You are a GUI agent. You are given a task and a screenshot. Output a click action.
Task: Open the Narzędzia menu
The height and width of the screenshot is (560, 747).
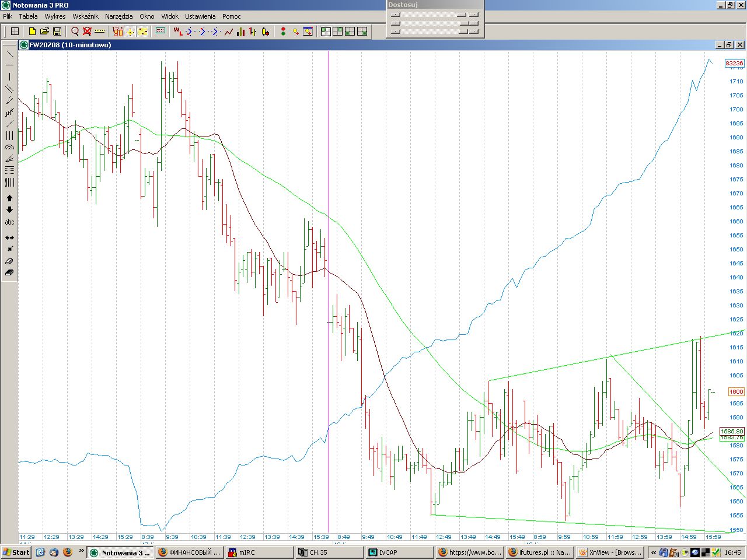coord(118,16)
